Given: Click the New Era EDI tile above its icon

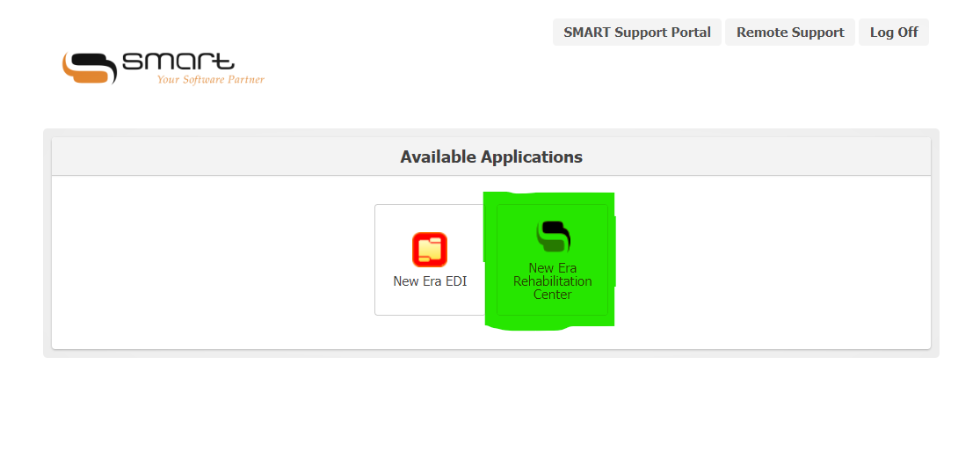Looking at the screenshot, I should click(x=430, y=218).
